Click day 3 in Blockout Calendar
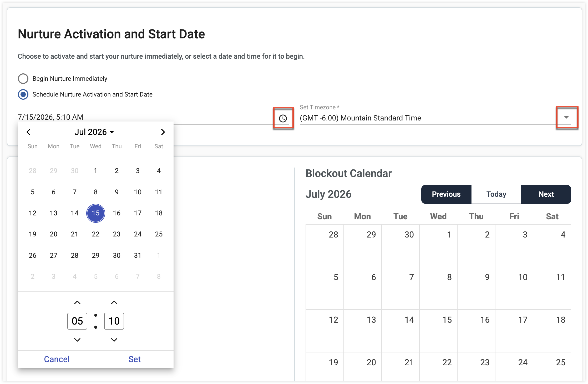588x384 pixels. point(514,246)
